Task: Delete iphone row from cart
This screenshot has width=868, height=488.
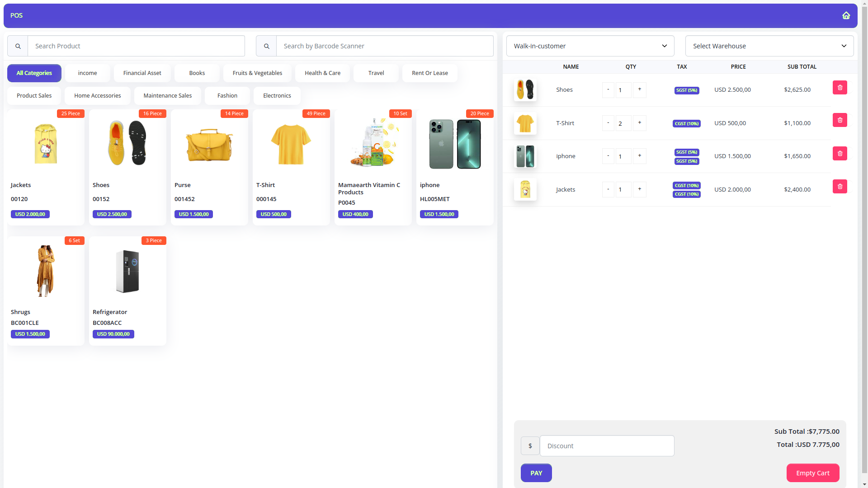Action: (840, 154)
